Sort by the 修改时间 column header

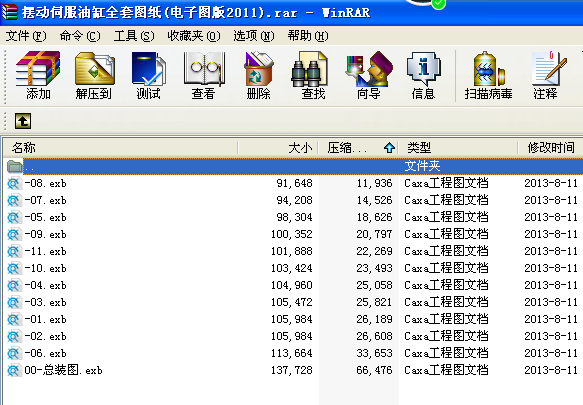551,148
